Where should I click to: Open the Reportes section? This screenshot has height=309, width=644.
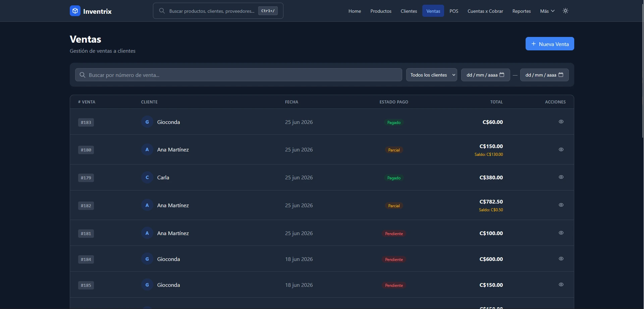click(x=522, y=11)
